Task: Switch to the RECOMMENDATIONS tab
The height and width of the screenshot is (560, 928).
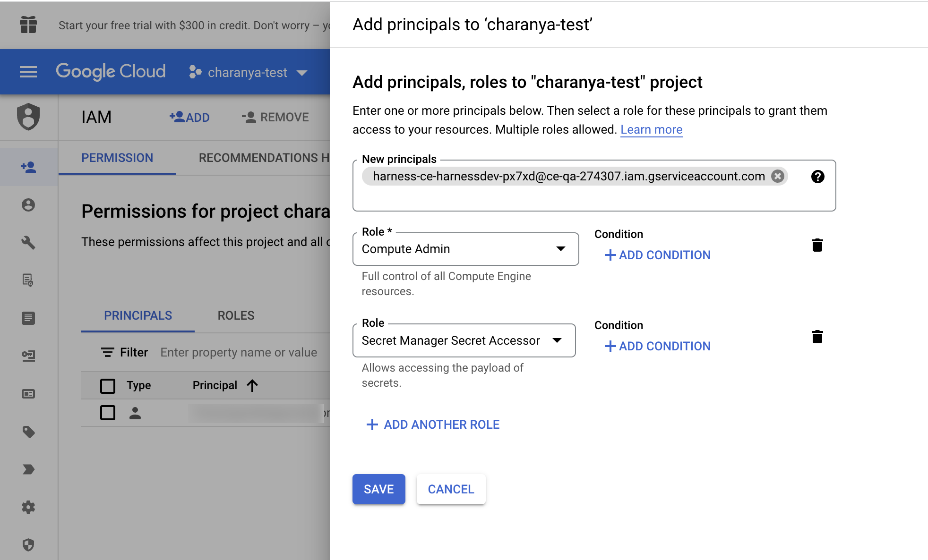Action: pos(264,158)
